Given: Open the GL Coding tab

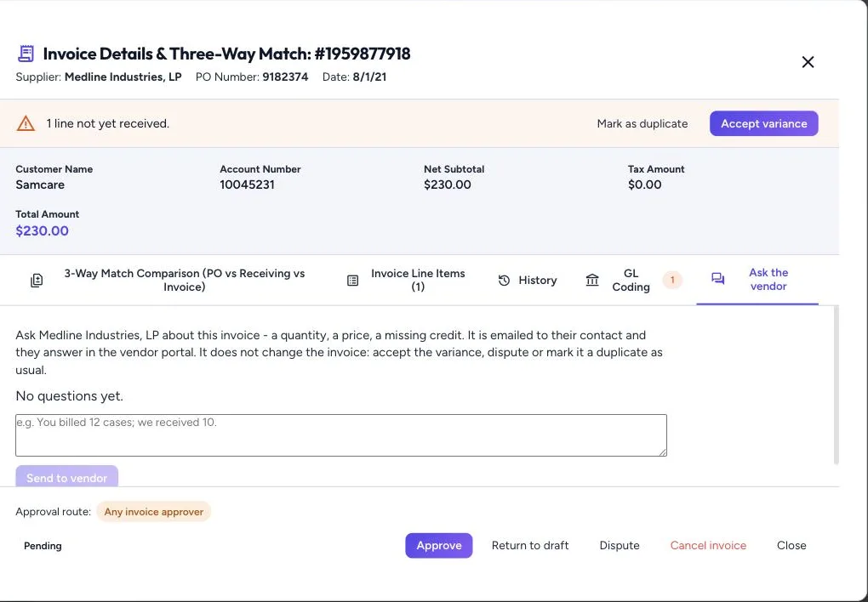Looking at the screenshot, I should 633,280.
